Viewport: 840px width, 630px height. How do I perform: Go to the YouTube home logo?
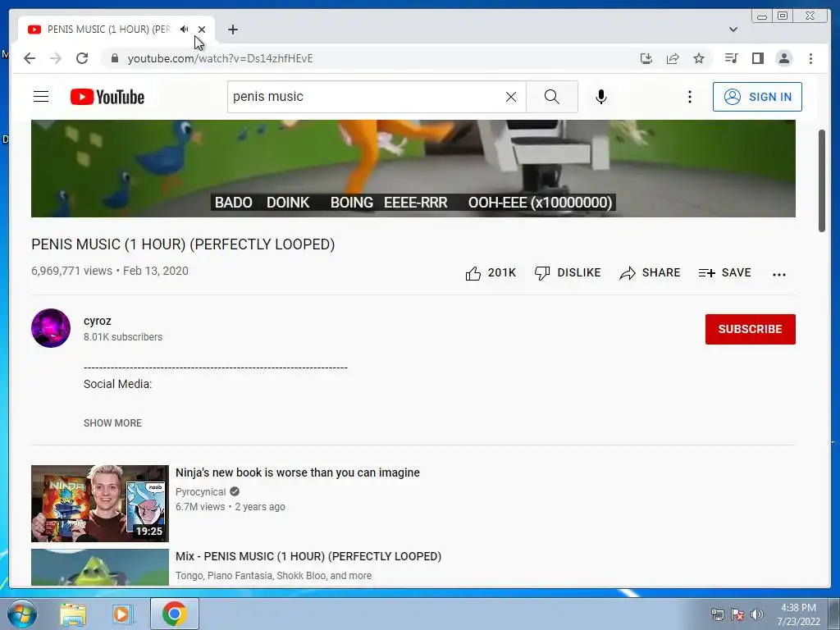tap(107, 97)
